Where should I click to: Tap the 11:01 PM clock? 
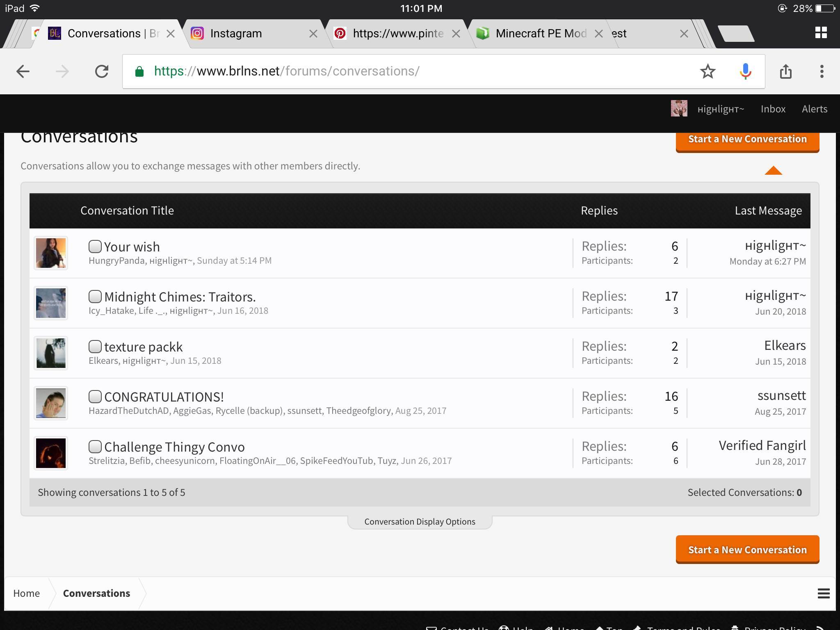point(421,8)
